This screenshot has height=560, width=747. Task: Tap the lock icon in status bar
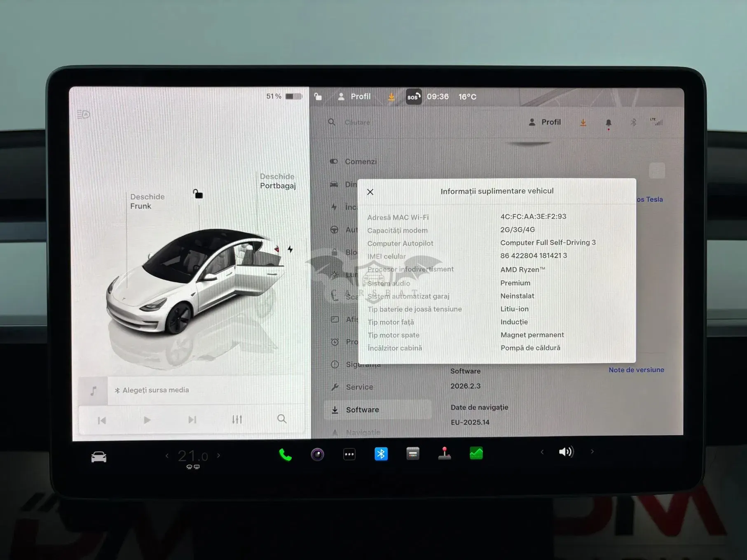click(318, 97)
